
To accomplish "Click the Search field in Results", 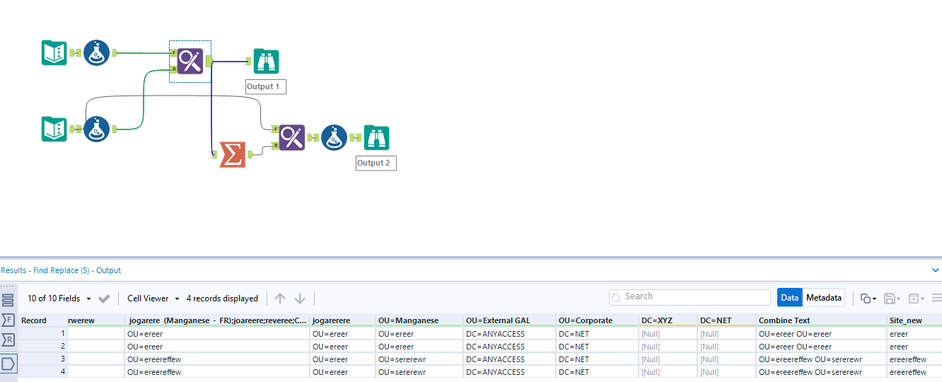I will click(690, 297).
